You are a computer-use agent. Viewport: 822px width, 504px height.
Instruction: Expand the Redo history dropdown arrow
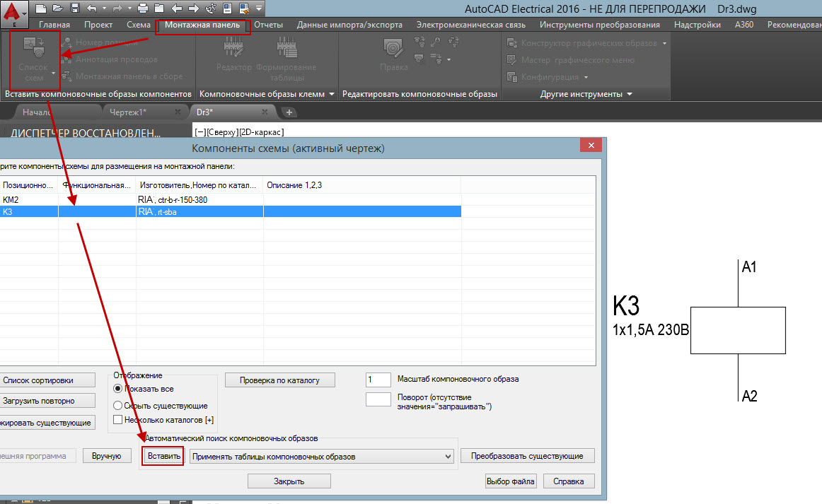coord(129,8)
